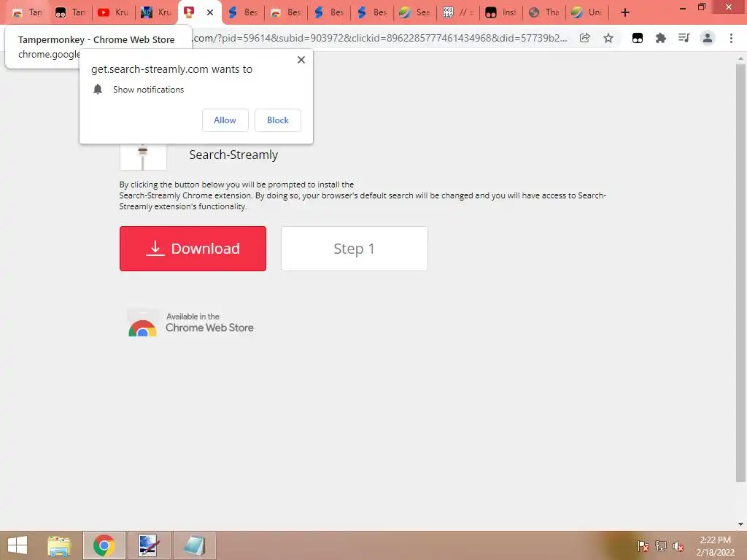Click the bell icon next to Show notifications
This screenshot has height=560, width=747.
tap(98, 90)
